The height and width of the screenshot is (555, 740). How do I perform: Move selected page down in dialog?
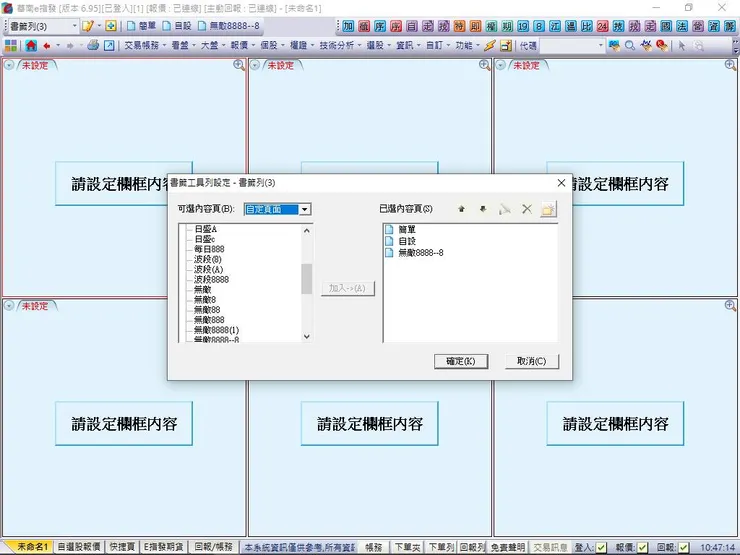point(483,209)
